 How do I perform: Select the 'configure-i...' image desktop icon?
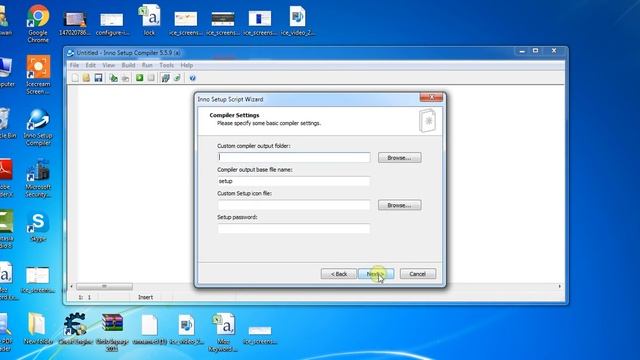pyautogui.click(x=112, y=23)
